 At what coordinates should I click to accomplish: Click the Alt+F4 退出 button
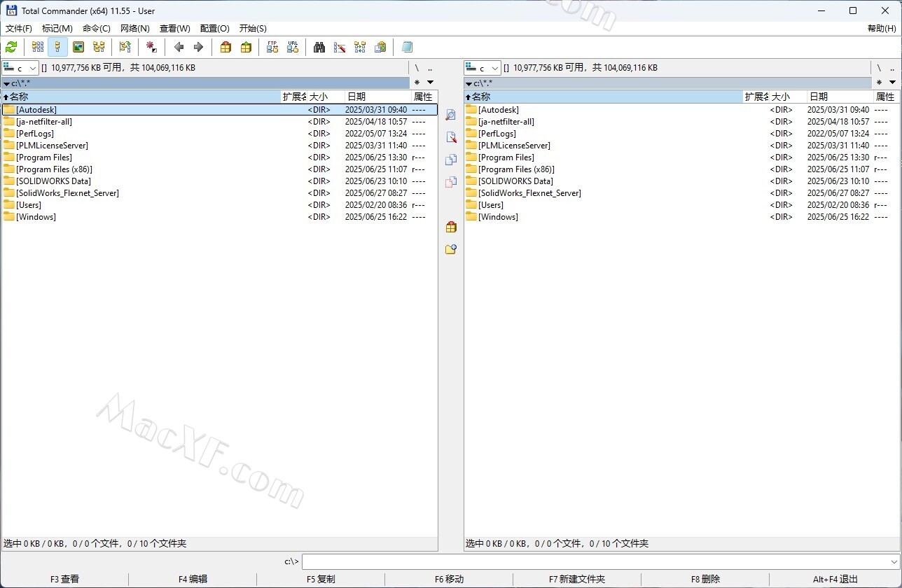point(835,580)
